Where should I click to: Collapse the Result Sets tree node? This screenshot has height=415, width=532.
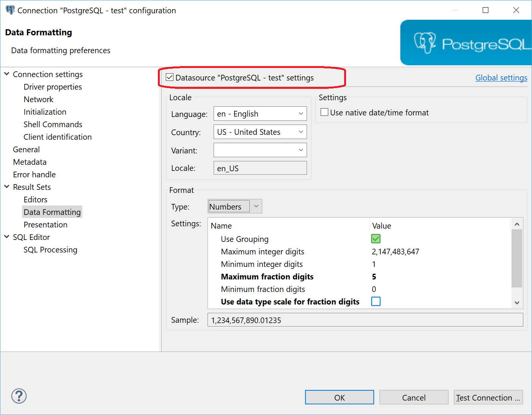7,187
